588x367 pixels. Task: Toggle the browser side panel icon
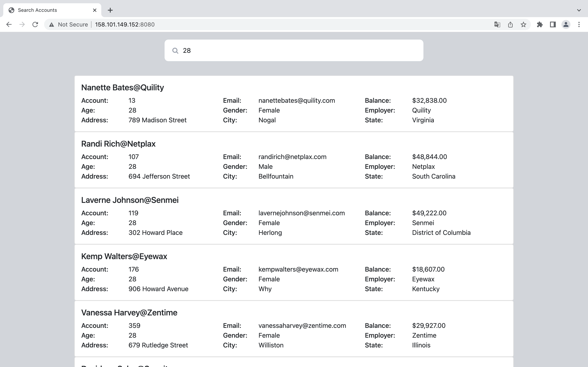(553, 24)
